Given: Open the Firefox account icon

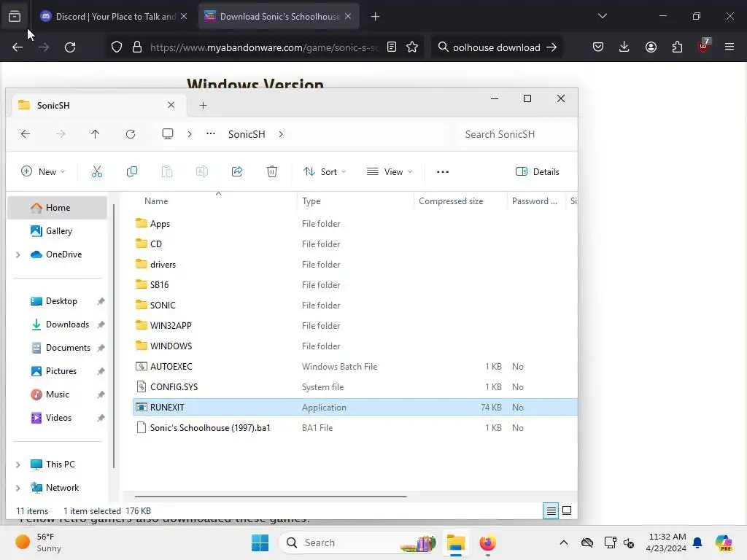Looking at the screenshot, I should [x=651, y=47].
